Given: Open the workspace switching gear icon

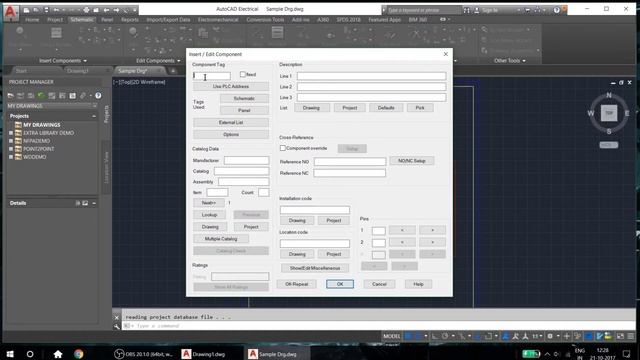Looking at the screenshot, I should [550, 336].
